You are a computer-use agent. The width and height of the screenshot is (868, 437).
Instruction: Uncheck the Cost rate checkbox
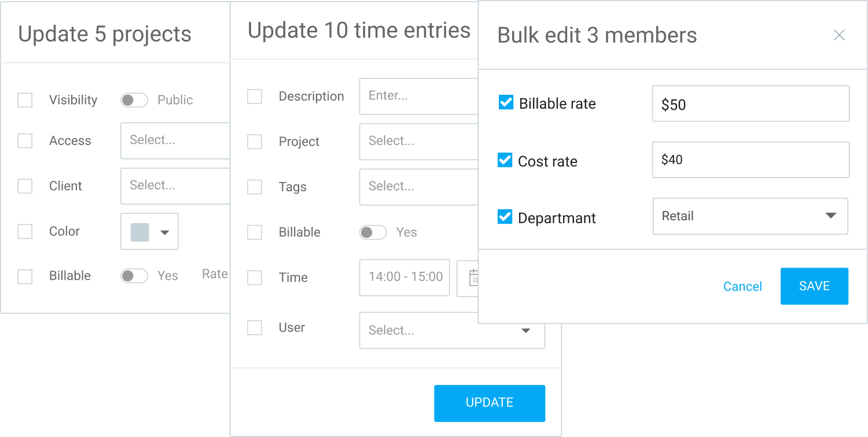tap(505, 160)
